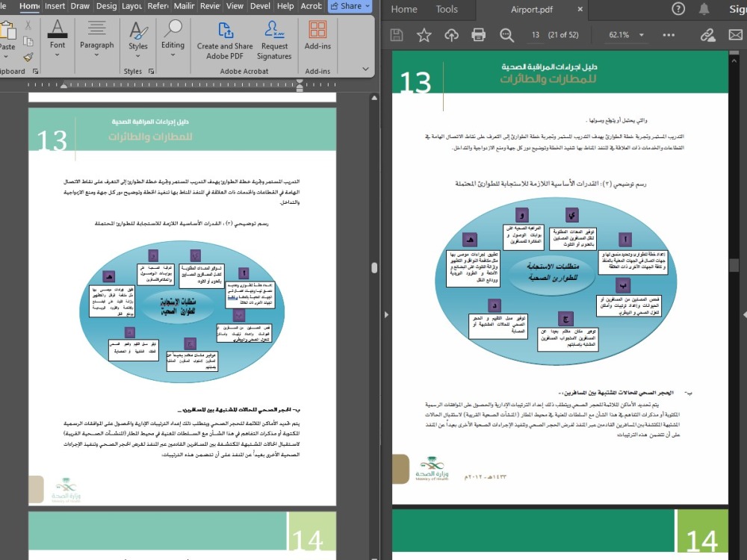The width and height of the screenshot is (747, 560).
Task: Click the Word scrollbar up arrow
Action: pyautogui.click(x=374, y=98)
